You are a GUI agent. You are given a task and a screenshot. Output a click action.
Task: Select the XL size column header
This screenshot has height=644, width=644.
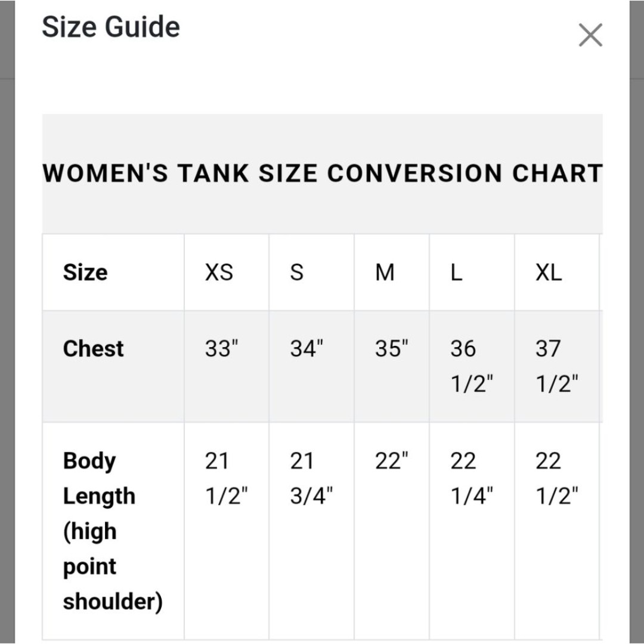(549, 273)
